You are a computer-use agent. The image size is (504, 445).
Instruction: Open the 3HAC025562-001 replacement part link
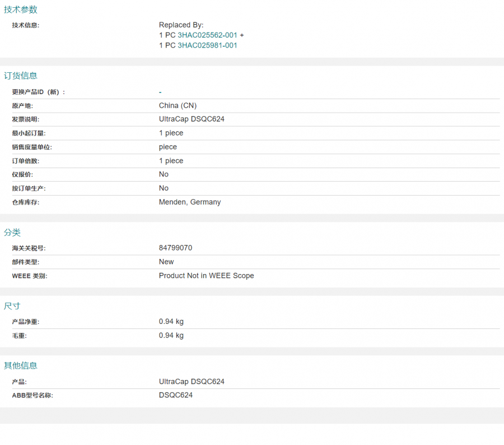pyautogui.click(x=207, y=35)
